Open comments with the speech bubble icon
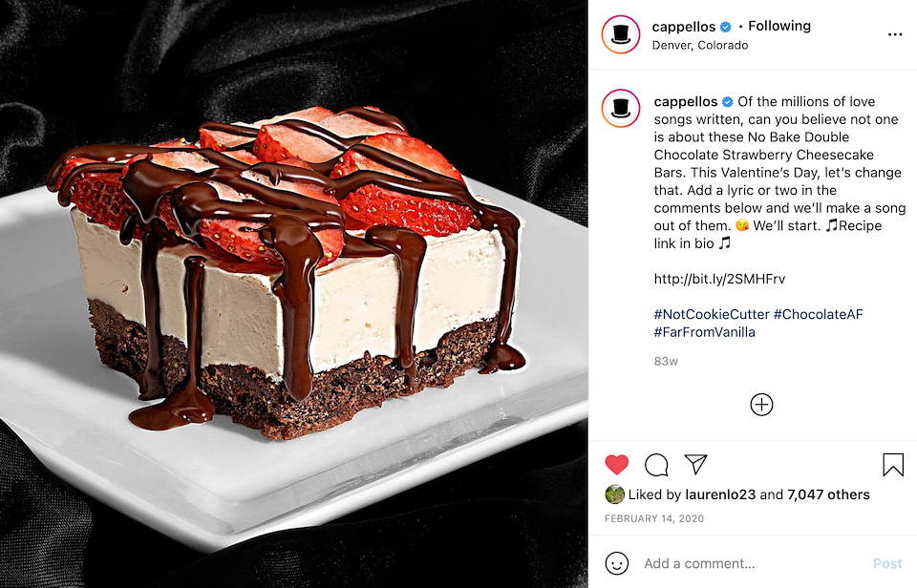This screenshot has width=917, height=588. 656,465
